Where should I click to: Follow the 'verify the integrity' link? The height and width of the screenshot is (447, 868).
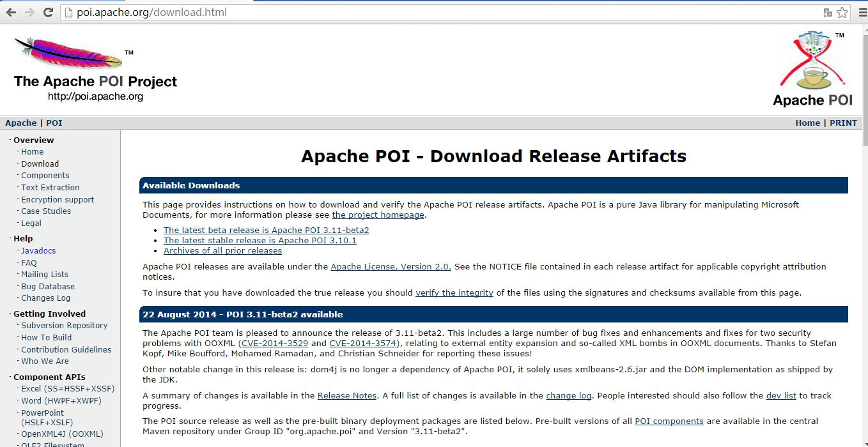pyautogui.click(x=454, y=293)
